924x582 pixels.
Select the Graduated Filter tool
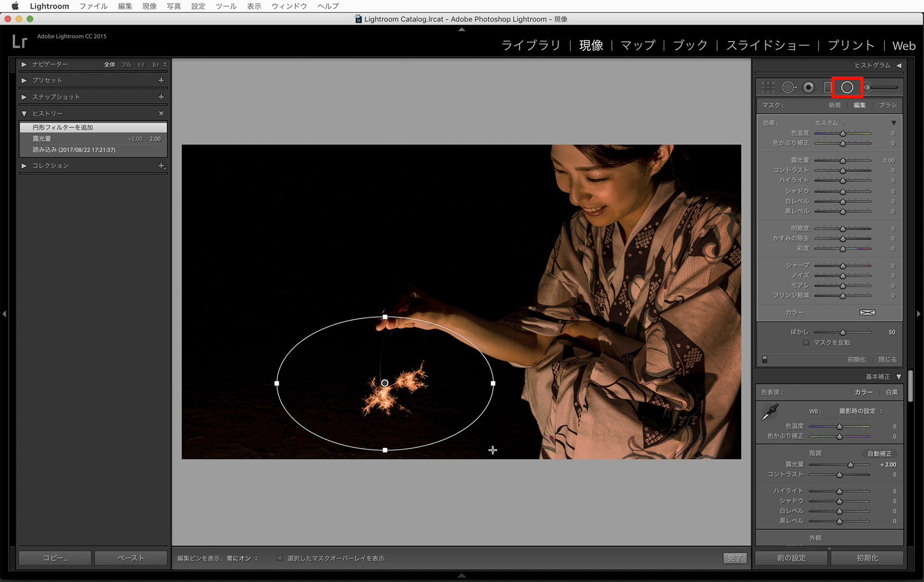tap(827, 87)
